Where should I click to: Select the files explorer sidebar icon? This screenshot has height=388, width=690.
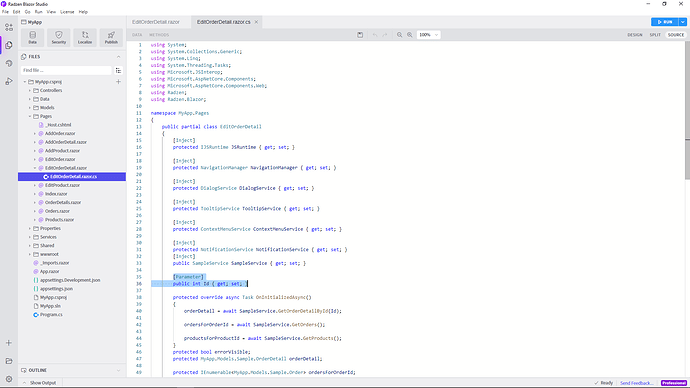[x=9, y=45]
